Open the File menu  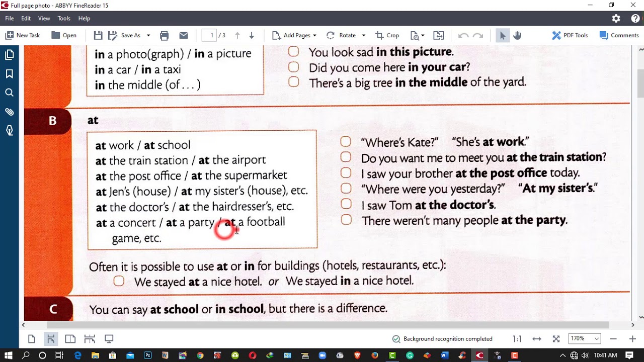coord(10,18)
